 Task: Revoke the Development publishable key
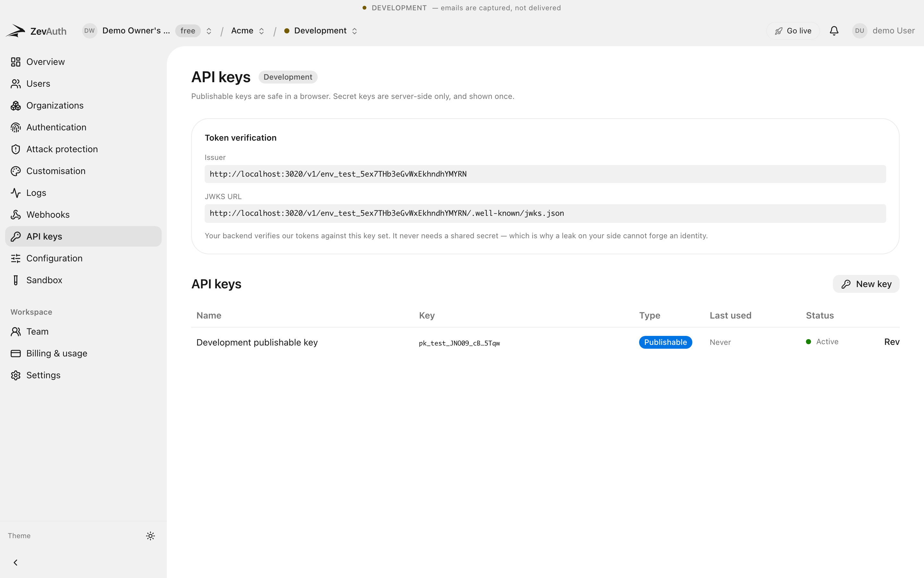click(892, 342)
